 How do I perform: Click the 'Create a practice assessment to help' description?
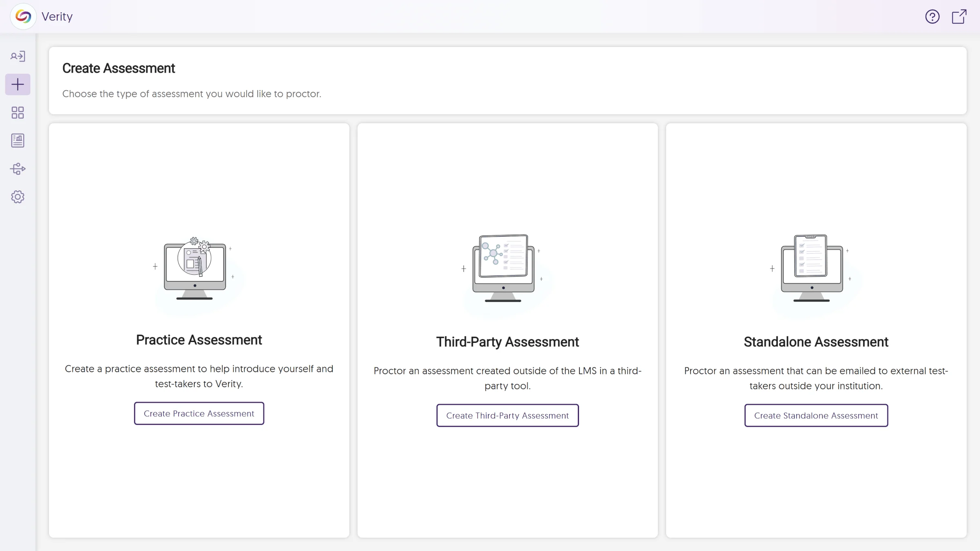coord(199,376)
